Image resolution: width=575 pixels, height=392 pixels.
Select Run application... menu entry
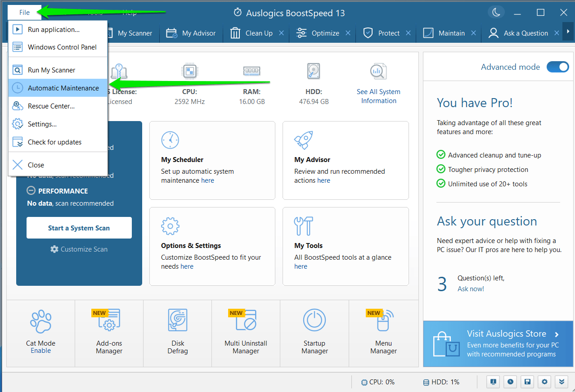pyautogui.click(x=58, y=30)
